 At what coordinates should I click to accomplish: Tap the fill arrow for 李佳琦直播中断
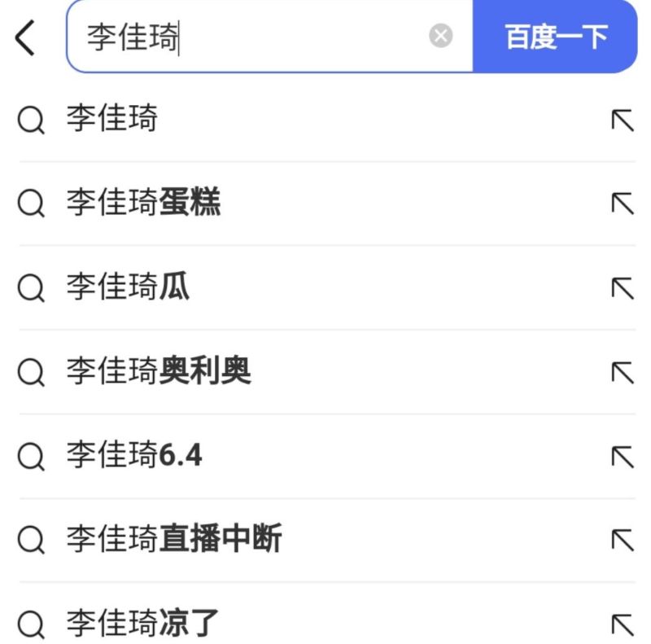click(x=622, y=539)
